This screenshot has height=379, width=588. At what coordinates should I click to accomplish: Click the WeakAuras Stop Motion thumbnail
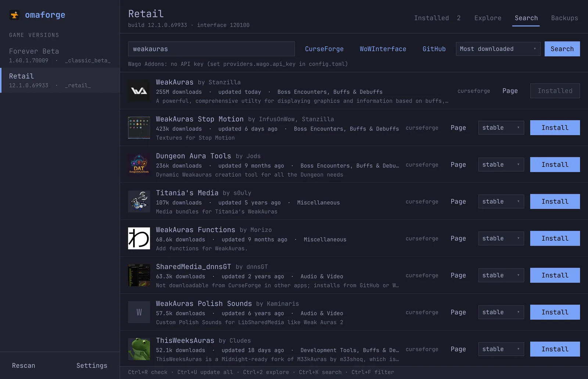click(139, 128)
